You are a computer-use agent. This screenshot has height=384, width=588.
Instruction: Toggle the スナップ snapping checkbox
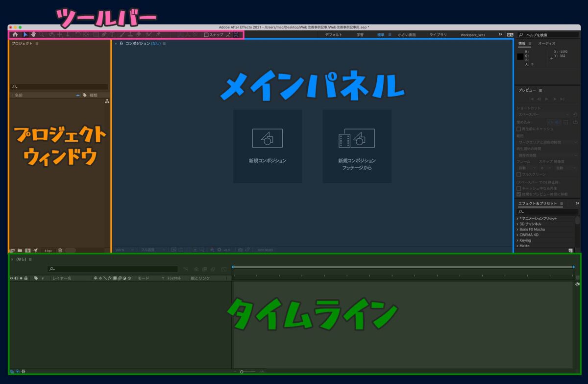[x=206, y=35]
